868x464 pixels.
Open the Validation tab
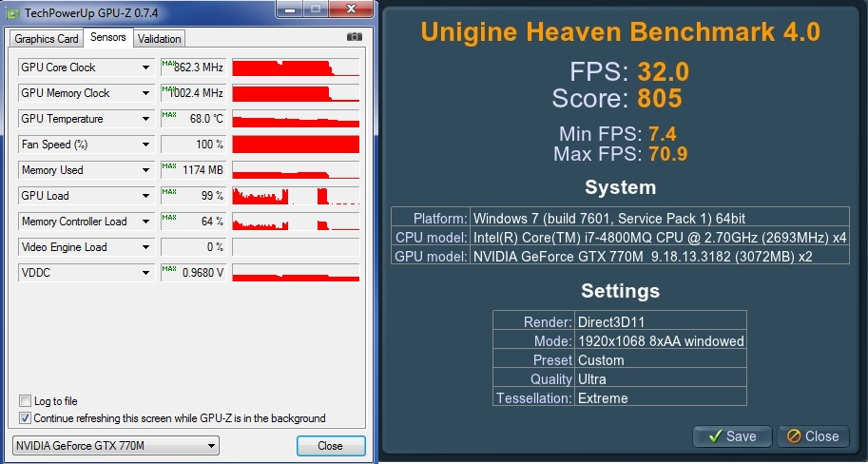[160, 39]
